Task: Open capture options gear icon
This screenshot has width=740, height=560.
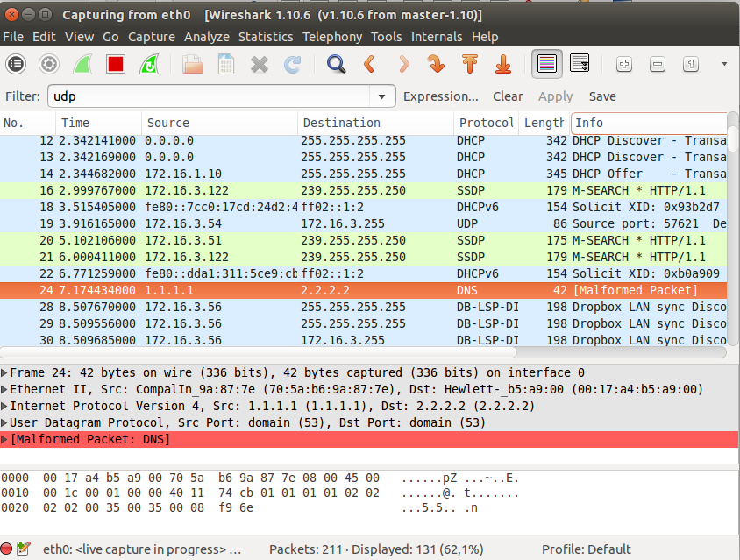Action: 49,64
